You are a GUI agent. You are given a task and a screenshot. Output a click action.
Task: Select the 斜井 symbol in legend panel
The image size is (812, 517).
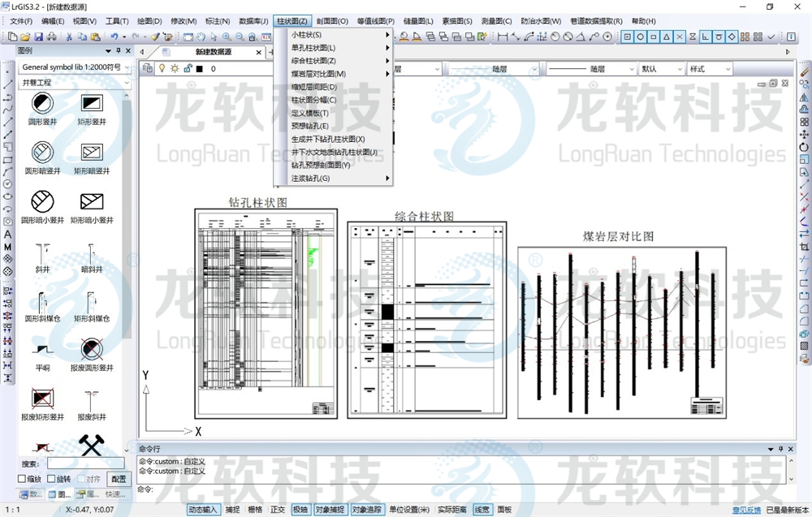point(42,255)
